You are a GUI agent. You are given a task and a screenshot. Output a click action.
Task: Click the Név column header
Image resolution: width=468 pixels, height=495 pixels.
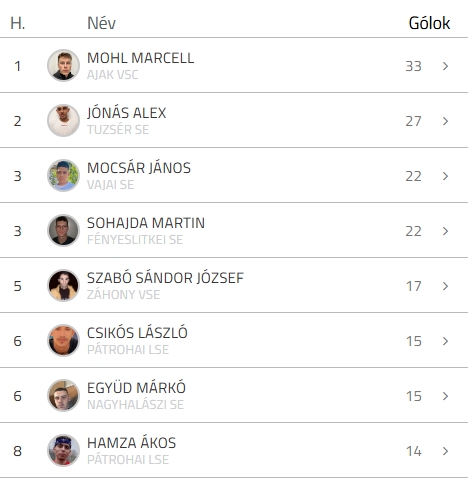[101, 23]
